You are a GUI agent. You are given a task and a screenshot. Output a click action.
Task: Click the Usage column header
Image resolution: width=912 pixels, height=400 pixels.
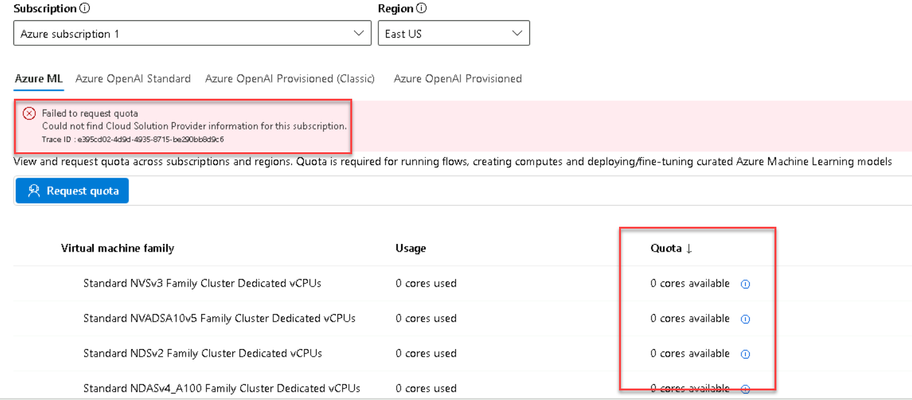coord(411,248)
